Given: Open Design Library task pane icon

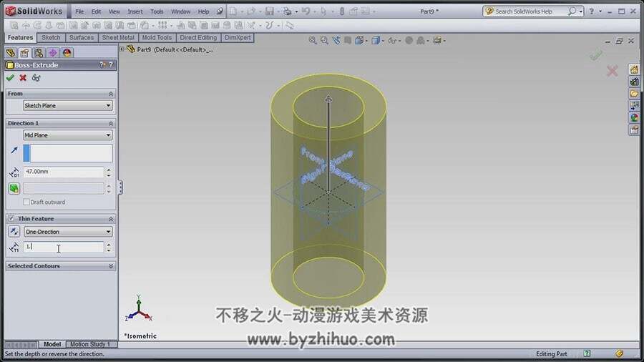Looking at the screenshot, I should coord(634,82).
